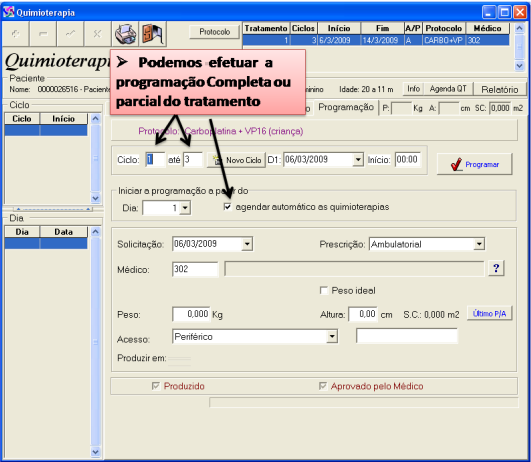
Task: Toggle the Aprovado pelo Médico checkbox
Action: point(323,386)
